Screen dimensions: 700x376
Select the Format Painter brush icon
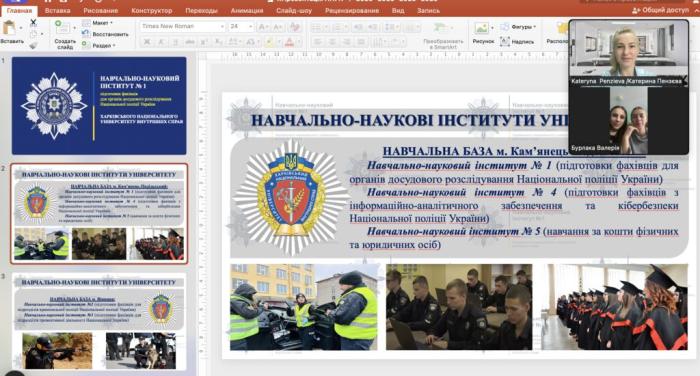click(33, 45)
